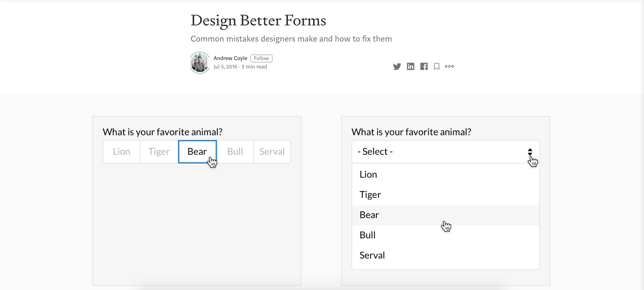Screen dimensions: 644x290
Task: Share the article on Facebook
Action: click(x=424, y=66)
